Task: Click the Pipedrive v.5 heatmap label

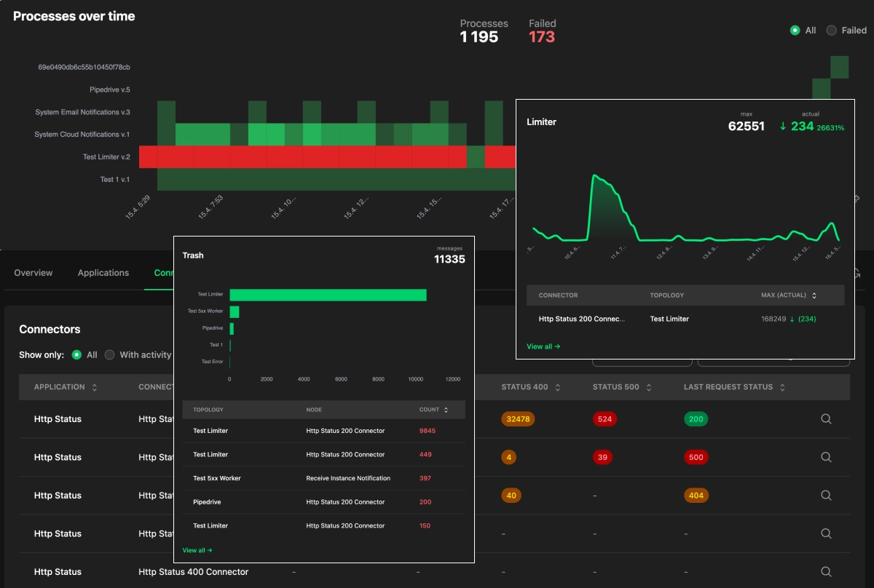Action: click(x=110, y=90)
